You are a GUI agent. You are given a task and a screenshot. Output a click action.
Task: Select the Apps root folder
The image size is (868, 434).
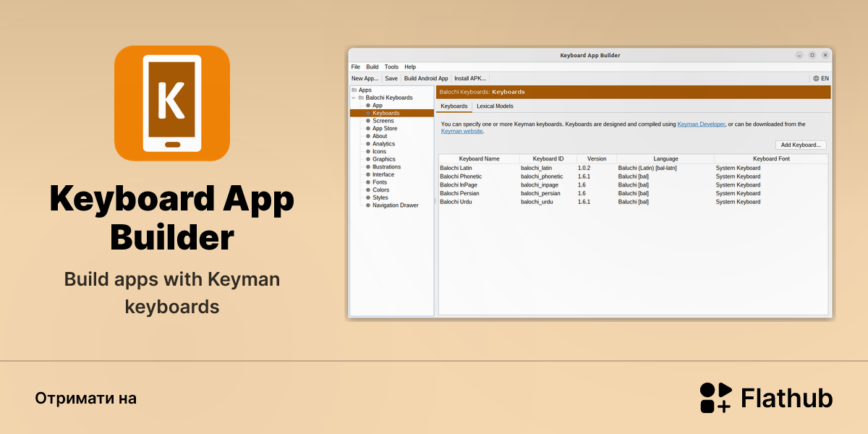click(x=362, y=90)
